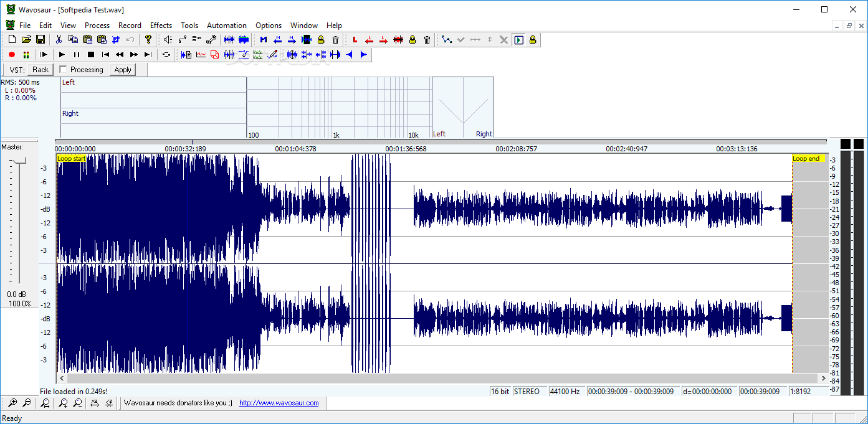The height and width of the screenshot is (424, 868).
Task: Click the speaker icon in the top toolbar
Action: [x=168, y=39]
